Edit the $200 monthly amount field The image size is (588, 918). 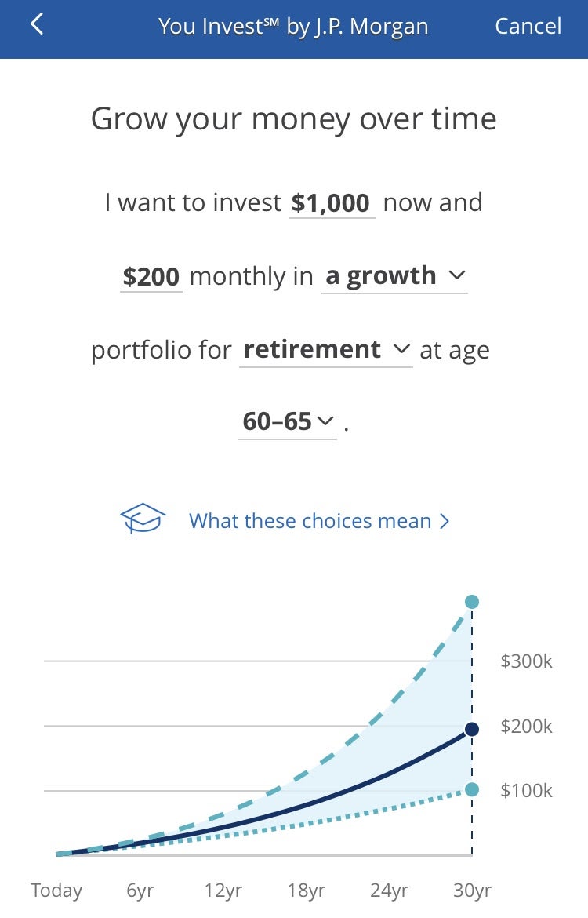(151, 276)
